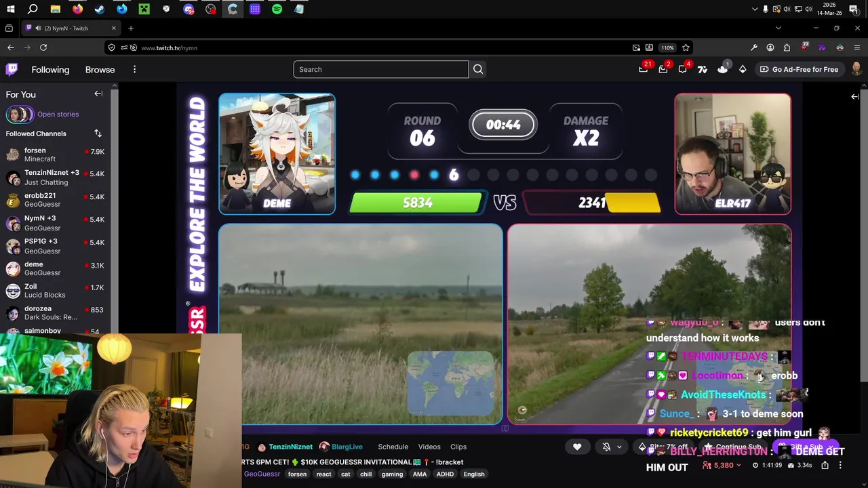Open the browser account icon

[770, 47]
